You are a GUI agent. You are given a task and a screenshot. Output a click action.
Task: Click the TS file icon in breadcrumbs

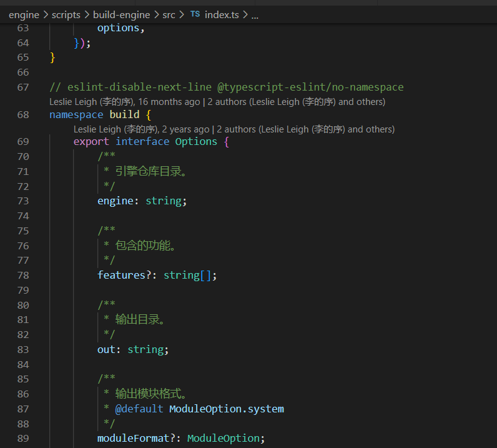pos(195,14)
